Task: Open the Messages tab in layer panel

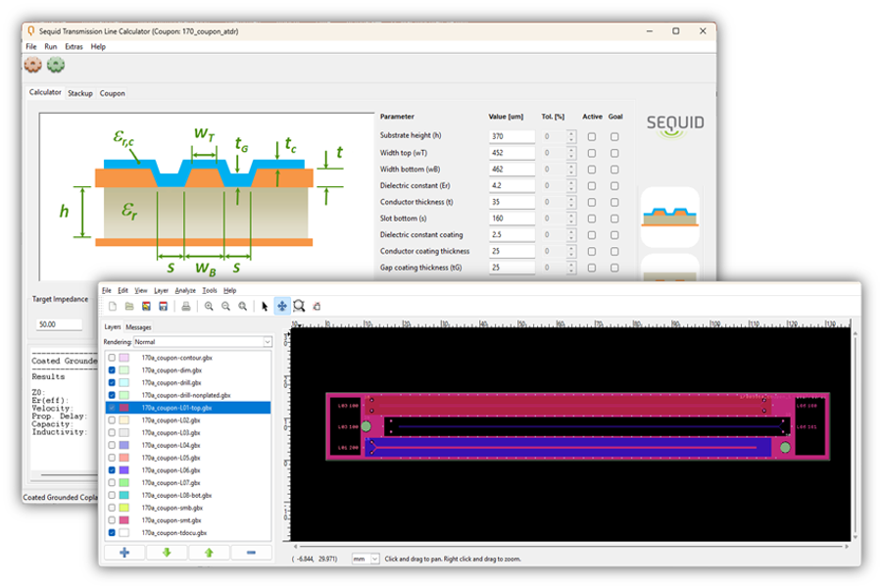Action: [138, 326]
